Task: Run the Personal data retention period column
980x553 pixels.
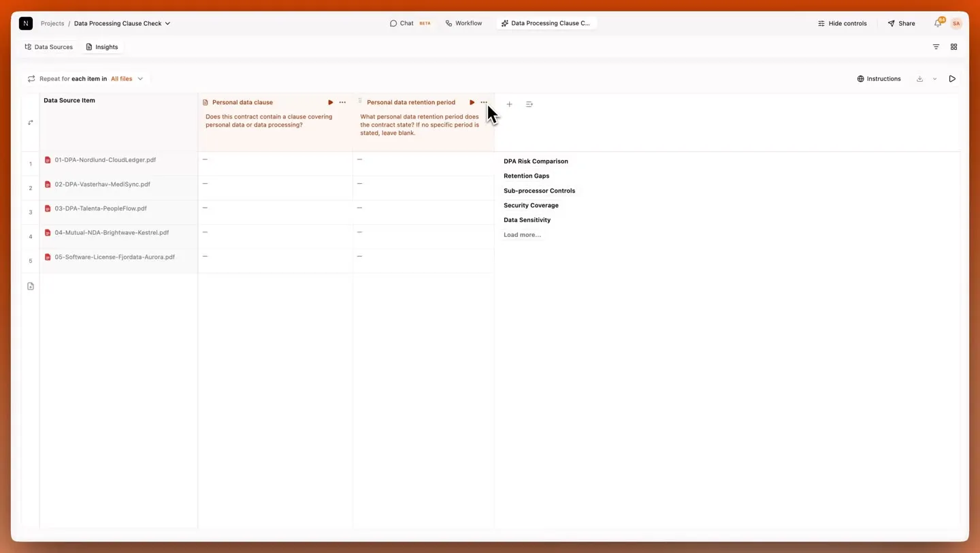Action: [472, 102]
